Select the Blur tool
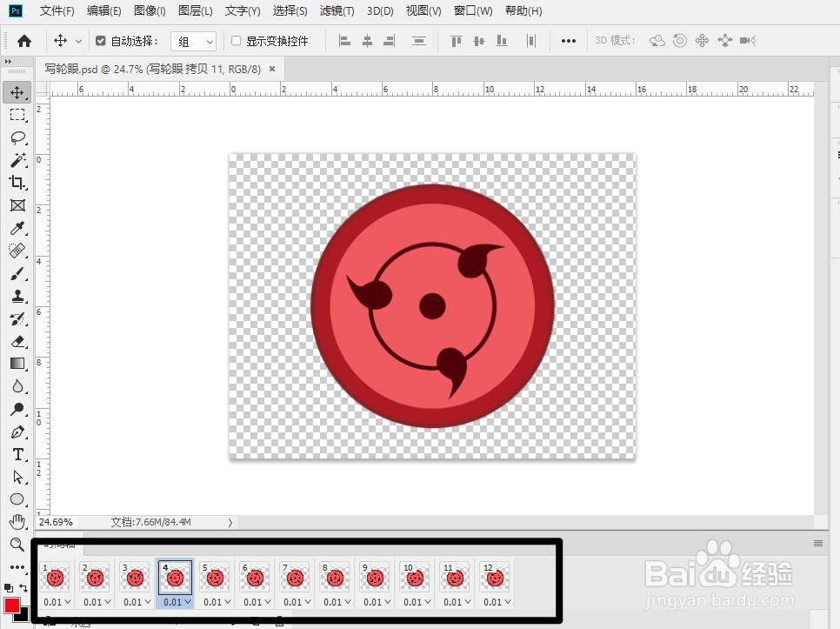 point(17,386)
